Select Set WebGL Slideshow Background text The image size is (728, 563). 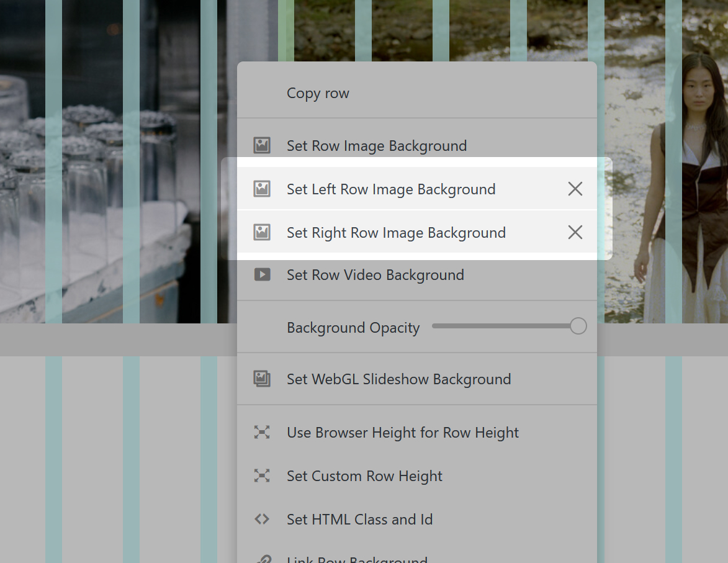[398, 379]
